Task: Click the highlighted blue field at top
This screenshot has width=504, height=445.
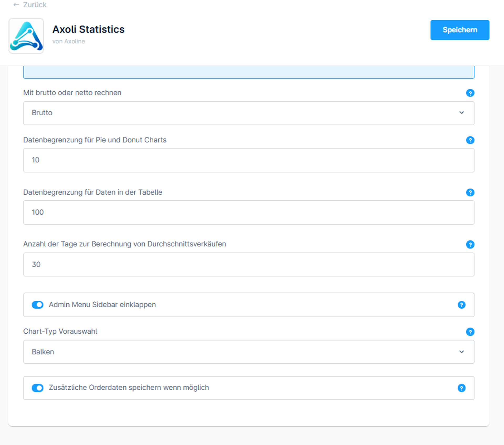Action: [x=249, y=72]
